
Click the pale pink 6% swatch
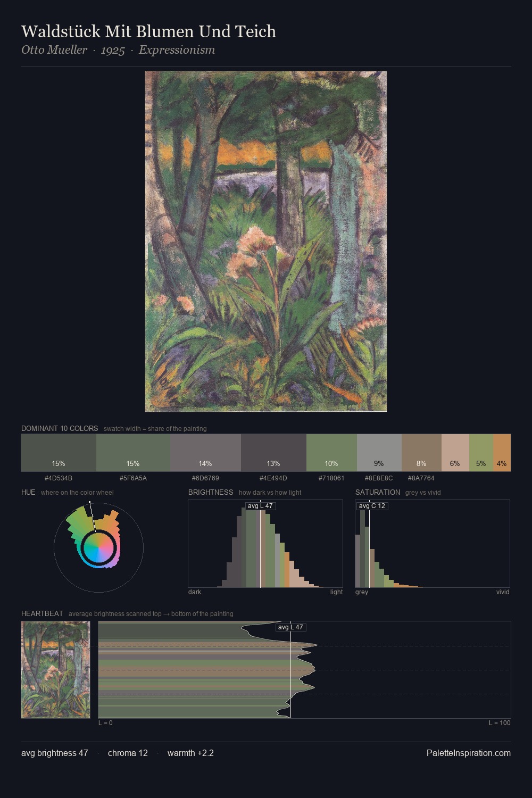point(455,453)
